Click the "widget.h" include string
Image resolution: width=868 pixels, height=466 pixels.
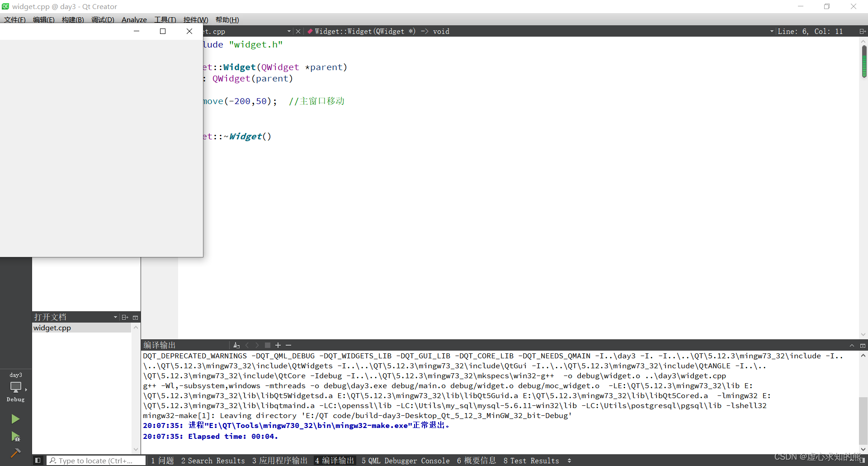(256, 45)
